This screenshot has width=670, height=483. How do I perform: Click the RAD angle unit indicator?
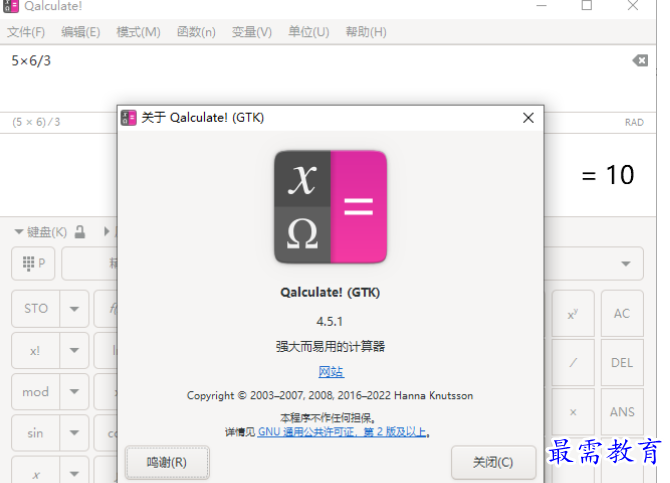coord(634,123)
